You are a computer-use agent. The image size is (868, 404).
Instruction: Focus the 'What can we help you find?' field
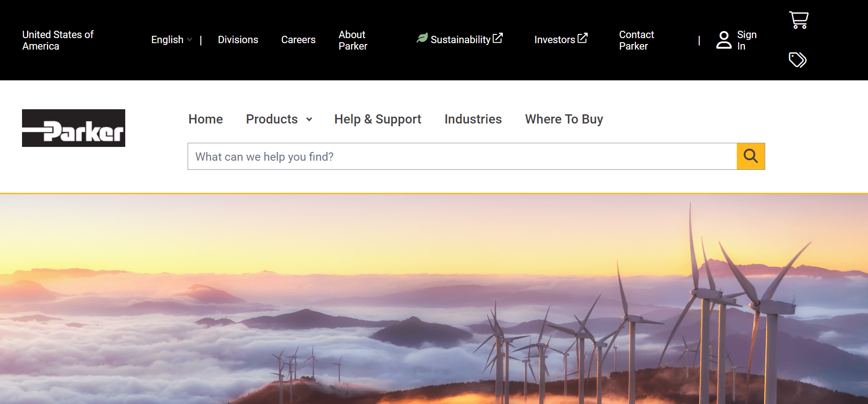(462, 157)
